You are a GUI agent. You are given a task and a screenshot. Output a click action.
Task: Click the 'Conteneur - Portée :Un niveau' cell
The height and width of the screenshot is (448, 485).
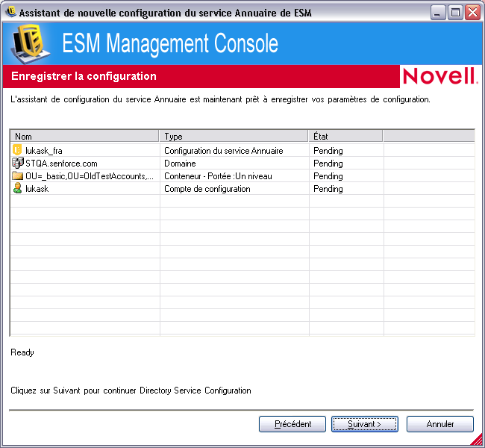click(x=218, y=176)
